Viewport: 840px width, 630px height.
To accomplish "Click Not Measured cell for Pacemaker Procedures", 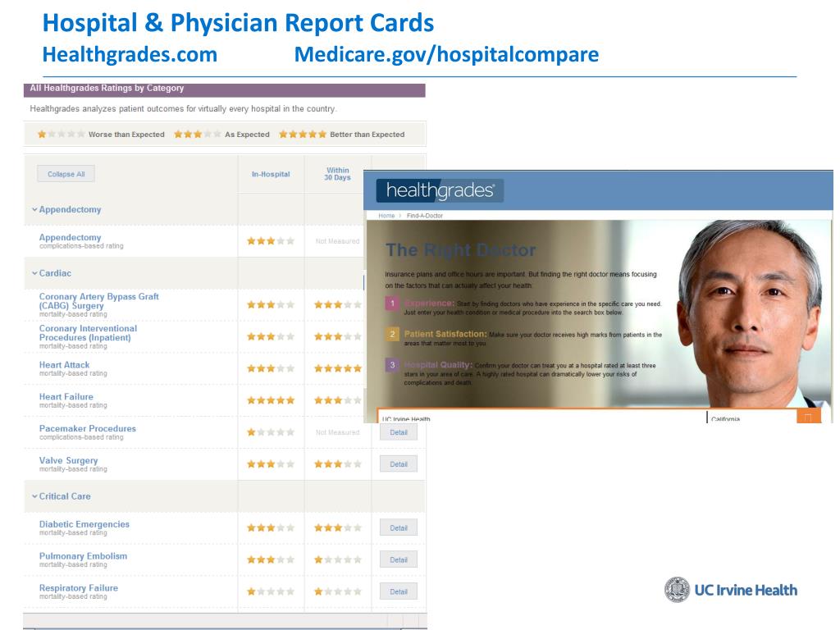I will click(337, 432).
